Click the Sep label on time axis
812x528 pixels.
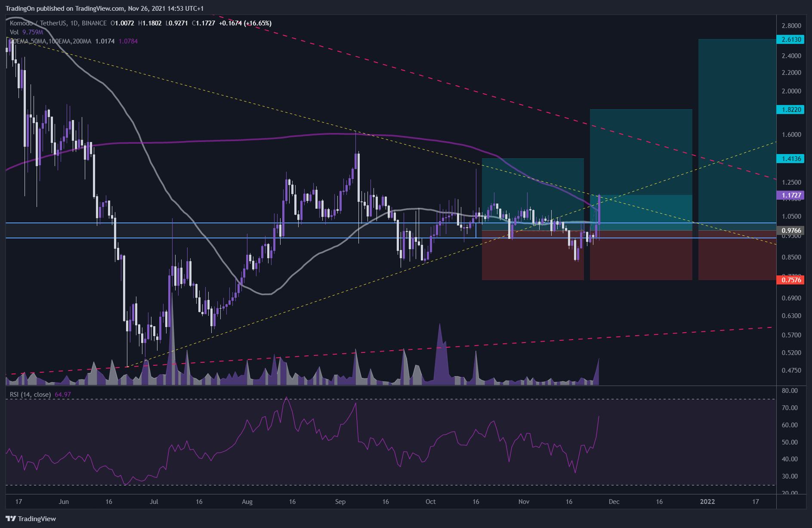pyautogui.click(x=340, y=502)
